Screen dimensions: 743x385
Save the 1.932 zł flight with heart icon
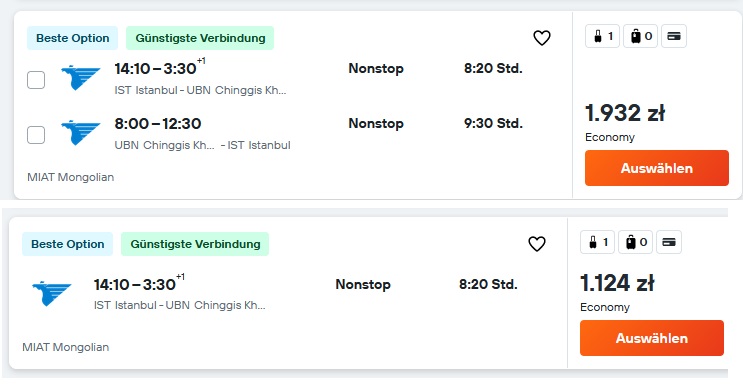point(542,38)
